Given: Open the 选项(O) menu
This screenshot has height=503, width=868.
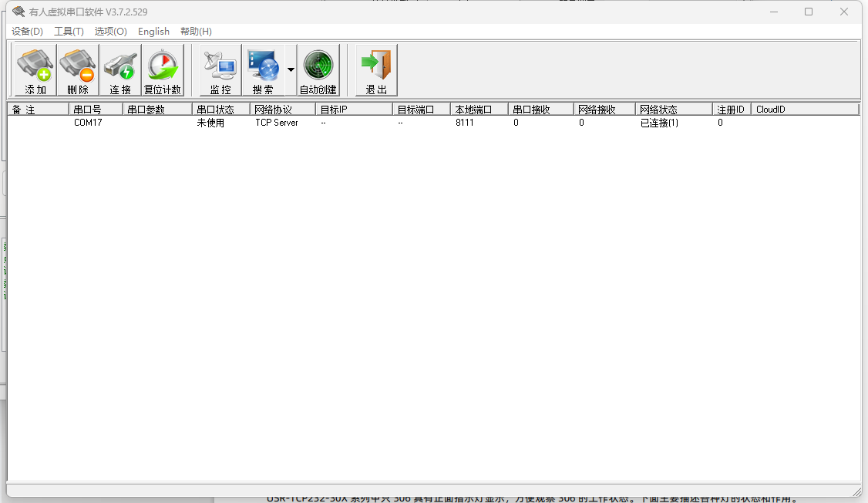Looking at the screenshot, I should [x=111, y=32].
